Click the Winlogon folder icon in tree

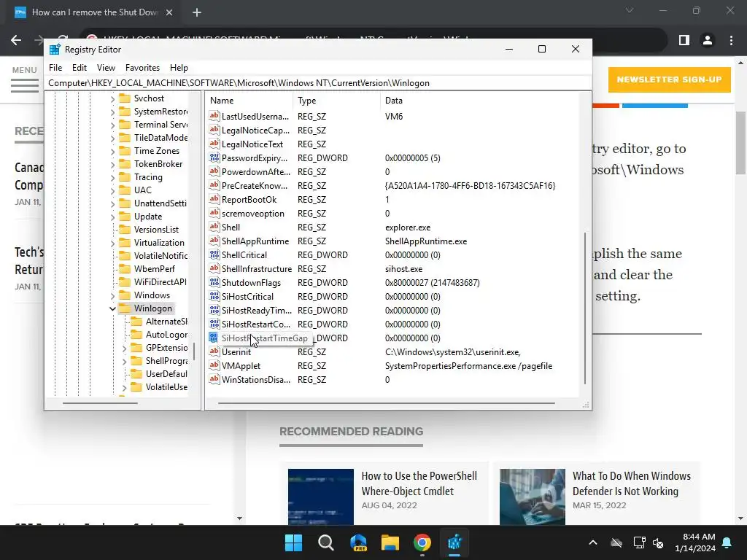[x=125, y=308]
